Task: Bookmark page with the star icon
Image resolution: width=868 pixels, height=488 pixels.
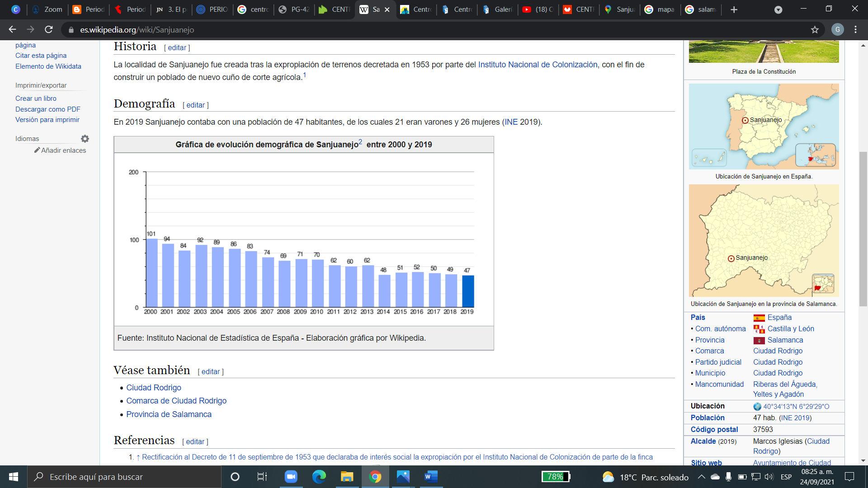Action: click(x=815, y=30)
